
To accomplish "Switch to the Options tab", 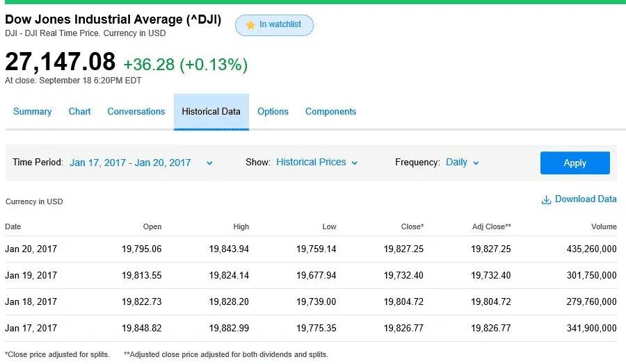I will 273,112.
